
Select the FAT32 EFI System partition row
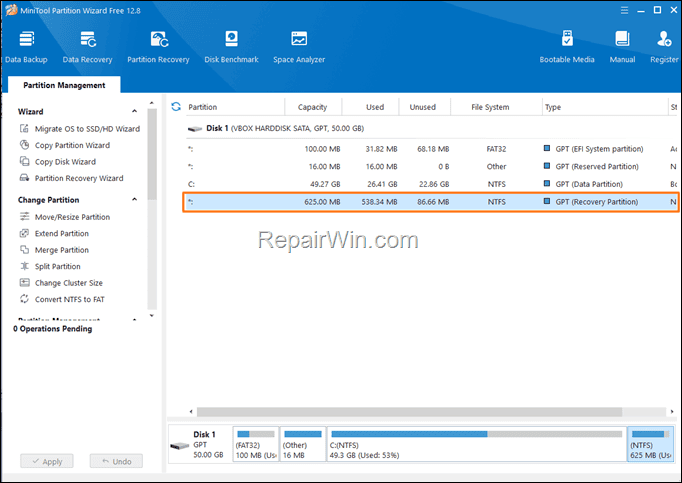pos(431,149)
